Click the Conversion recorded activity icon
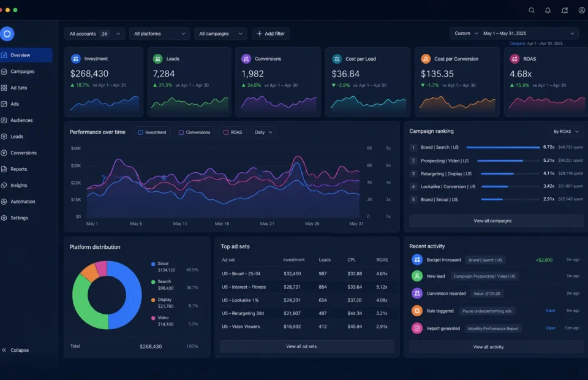The image size is (588, 380). coord(417,294)
